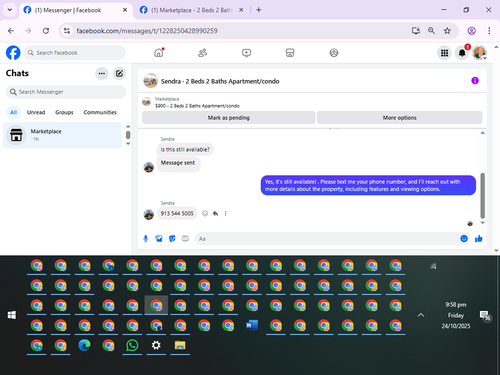Click the conversation scrollbar thumb

pos(482,195)
